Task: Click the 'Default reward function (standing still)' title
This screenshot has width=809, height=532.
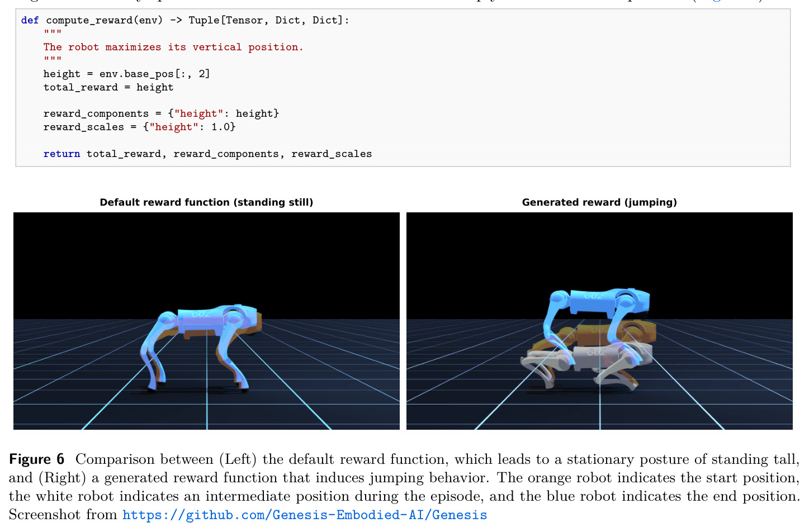Action: [206, 202]
